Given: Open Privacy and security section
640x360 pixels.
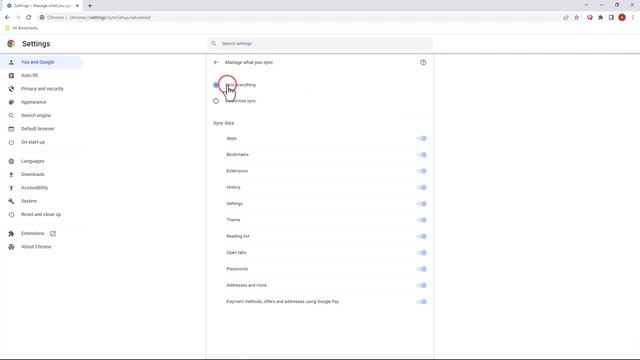Looking at the screenshot, I should tap(41, 89).
